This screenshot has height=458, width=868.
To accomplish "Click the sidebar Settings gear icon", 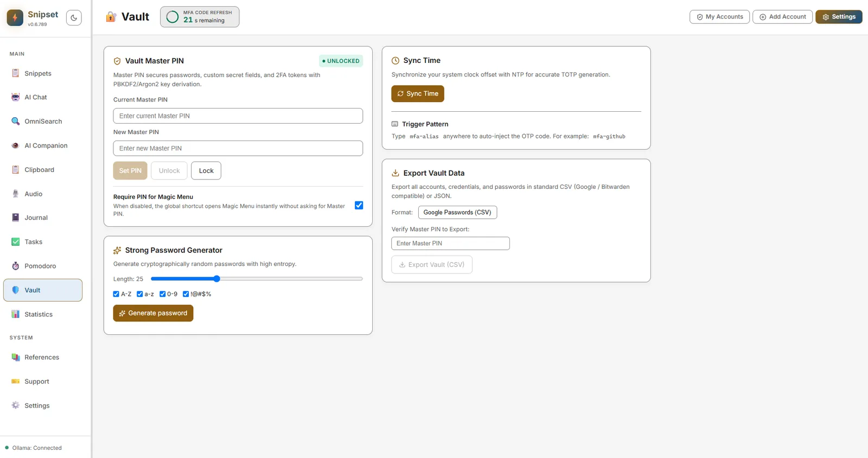I will click(16, 405).
